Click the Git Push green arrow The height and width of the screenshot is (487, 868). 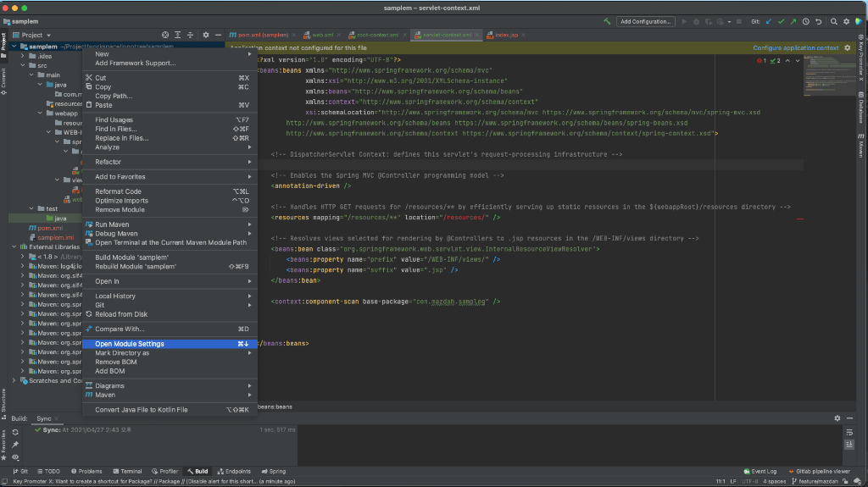[x=793, y=21]
